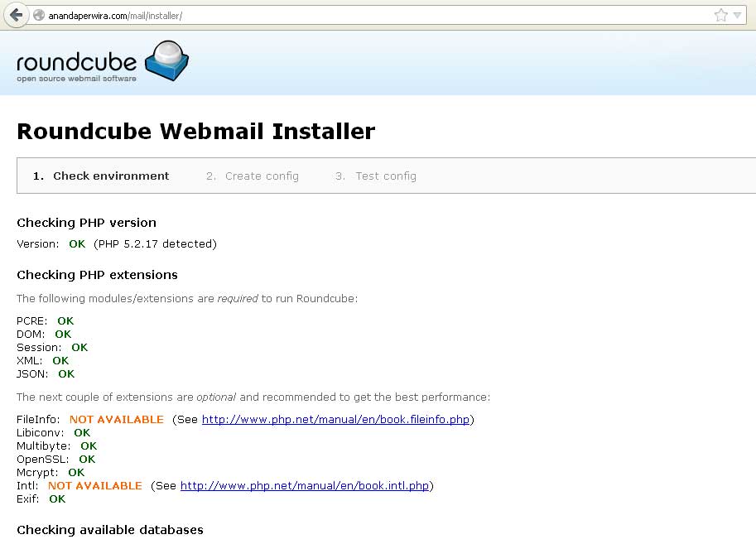Select the Test config step
The height and width of the screenshot is (549, 756).
click(376, 176)
